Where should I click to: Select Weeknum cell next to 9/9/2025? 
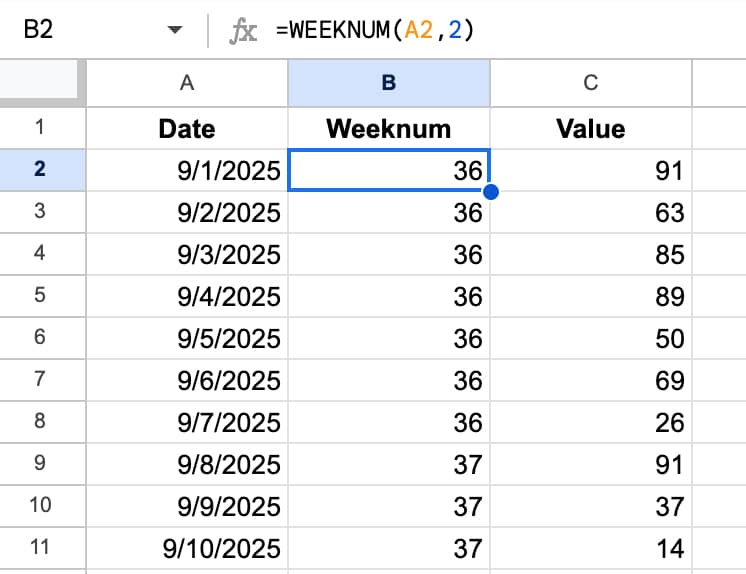point(389,506)
